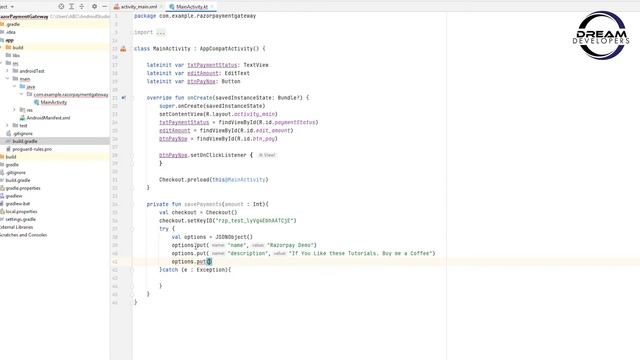
Task: Click the Collapse All icon in Project panel
Action: [x=82, y=7]
